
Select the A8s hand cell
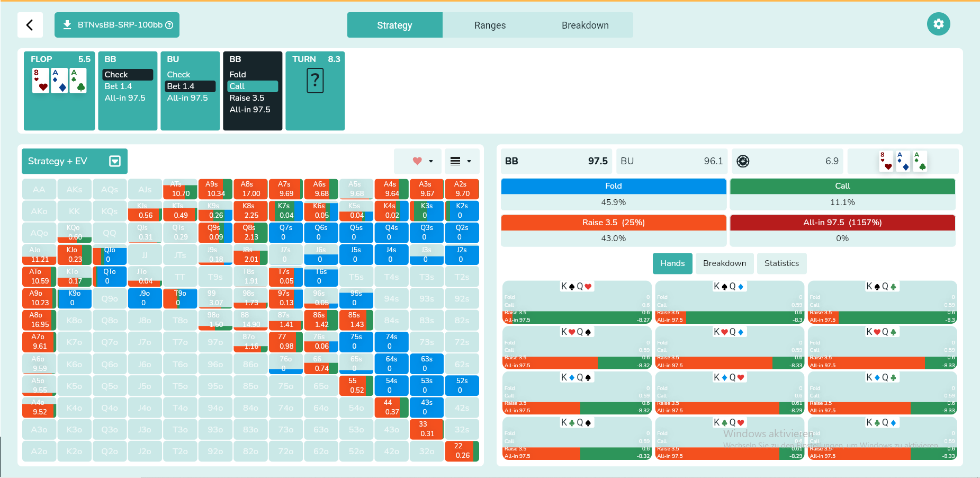pos(250,189)
